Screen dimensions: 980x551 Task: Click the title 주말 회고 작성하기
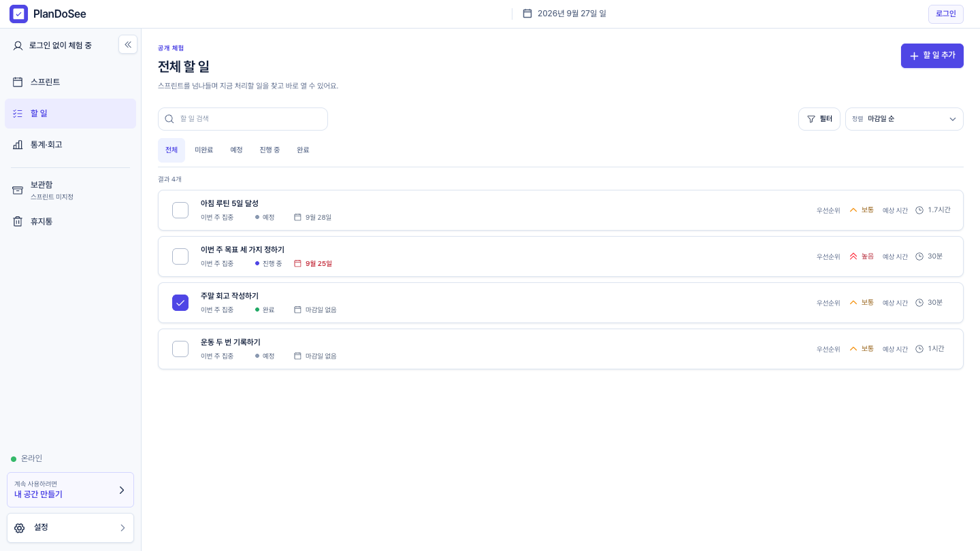tap(229, 296)
